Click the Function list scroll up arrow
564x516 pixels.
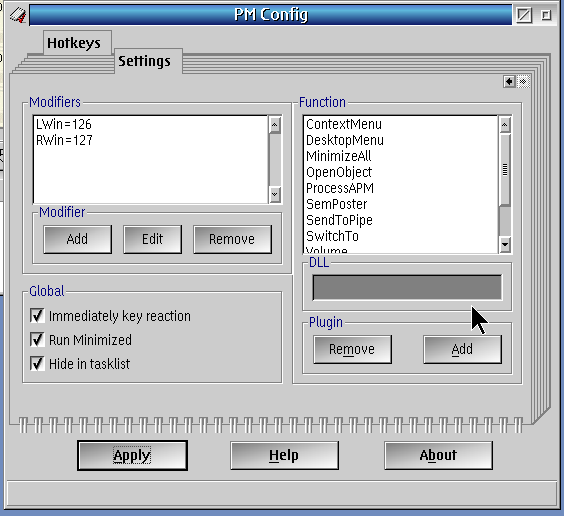(505, 125)
